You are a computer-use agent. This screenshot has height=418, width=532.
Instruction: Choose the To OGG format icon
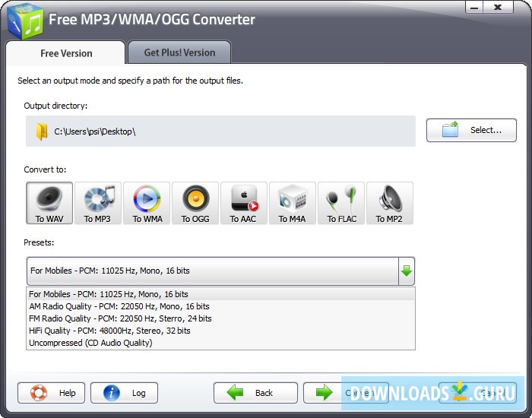tap(195, 203)
